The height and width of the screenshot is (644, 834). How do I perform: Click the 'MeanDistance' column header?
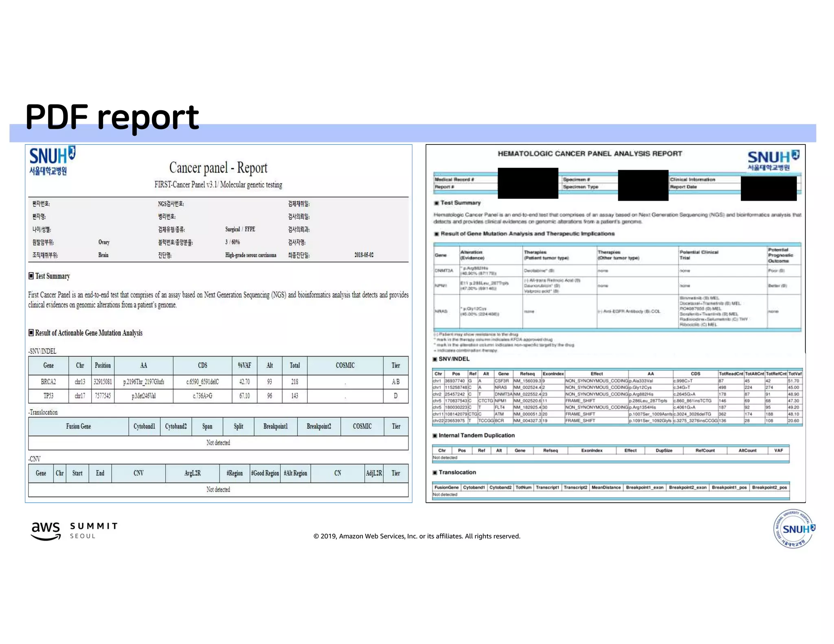coord(606,487)
